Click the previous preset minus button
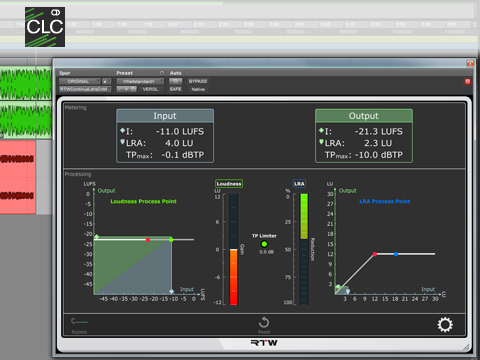Screen dimensions: 480x360 (x=120, y=89)
